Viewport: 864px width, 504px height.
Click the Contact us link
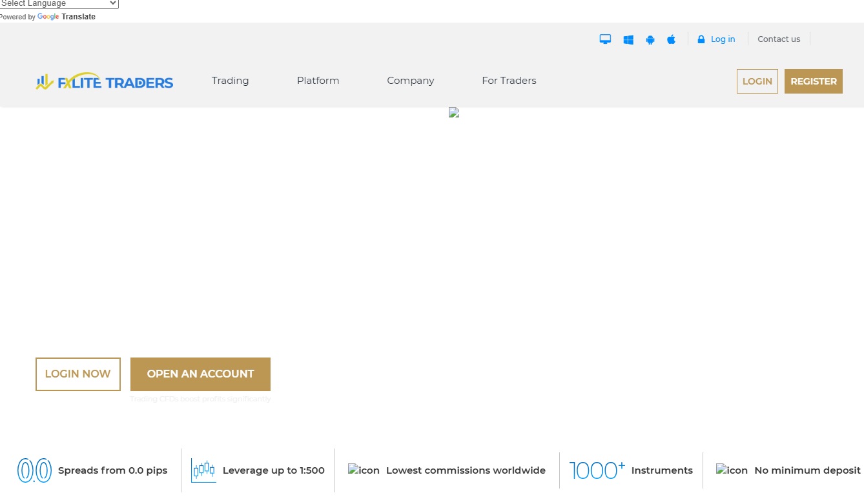(x=778, y=39)
